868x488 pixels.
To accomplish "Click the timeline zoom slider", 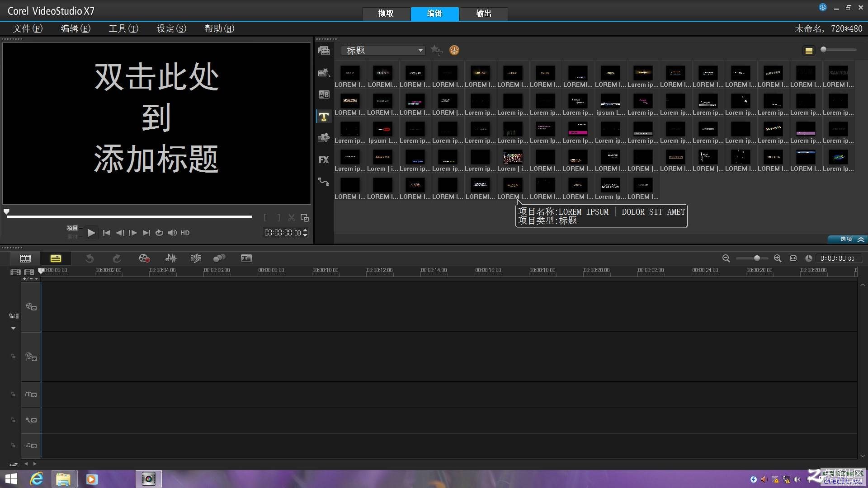I will click(x=752, y=258).
